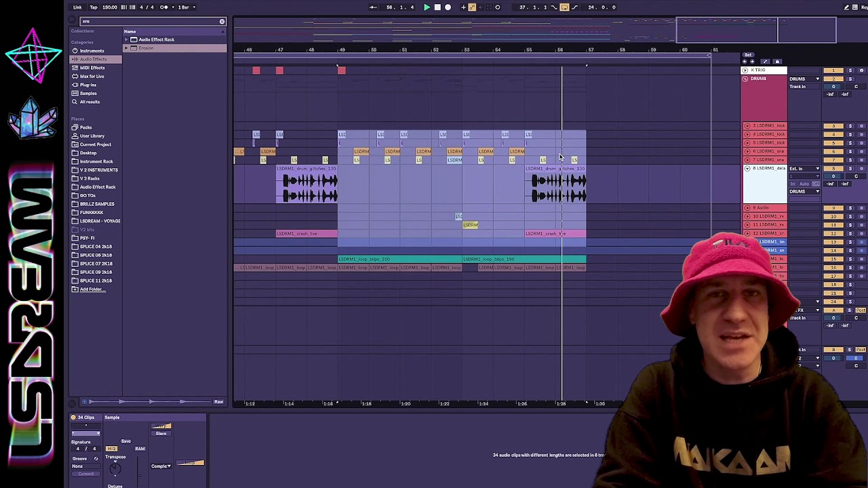Clear the browser search field
This screenshot has width=868, height=488.
tap(222, 22)
